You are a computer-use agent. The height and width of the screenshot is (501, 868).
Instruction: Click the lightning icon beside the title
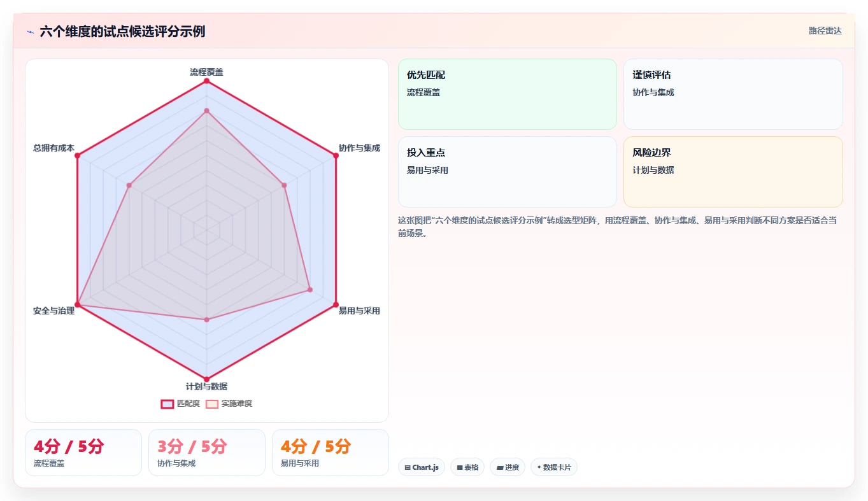(x=31, y=31)
